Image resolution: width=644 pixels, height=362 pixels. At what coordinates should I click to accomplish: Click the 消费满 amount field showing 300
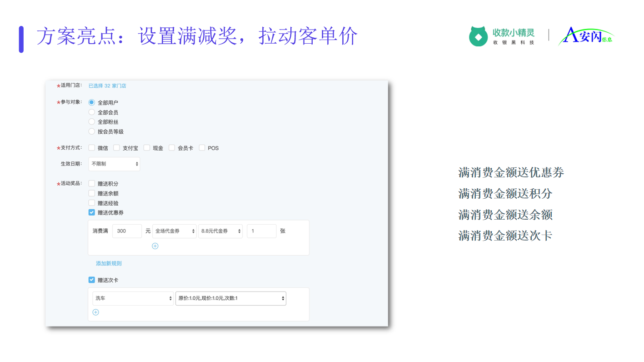point(127,231)
